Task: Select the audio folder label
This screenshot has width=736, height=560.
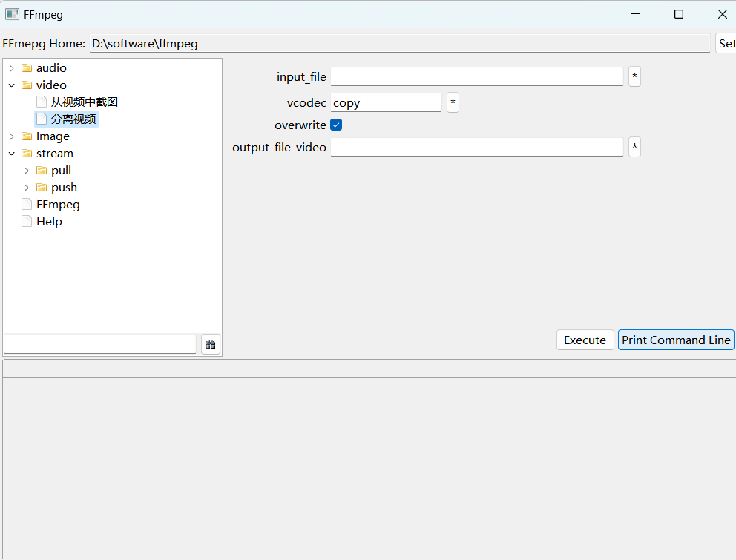Action: coord(52,68)
